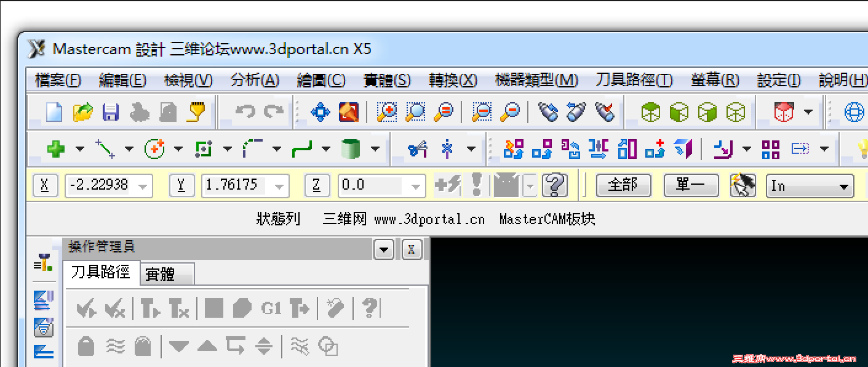
Task: Open the 轉換(X) menu
Action: click(x=453, y=80)
